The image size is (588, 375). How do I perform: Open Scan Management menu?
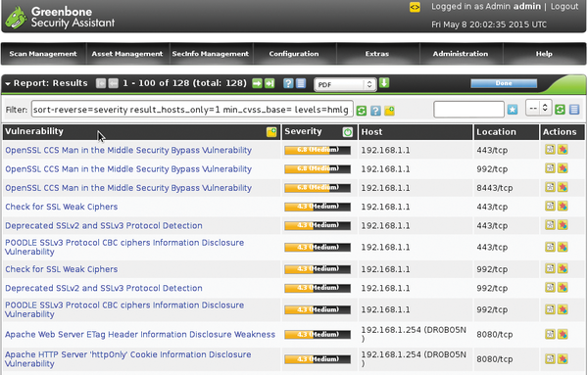43,54
